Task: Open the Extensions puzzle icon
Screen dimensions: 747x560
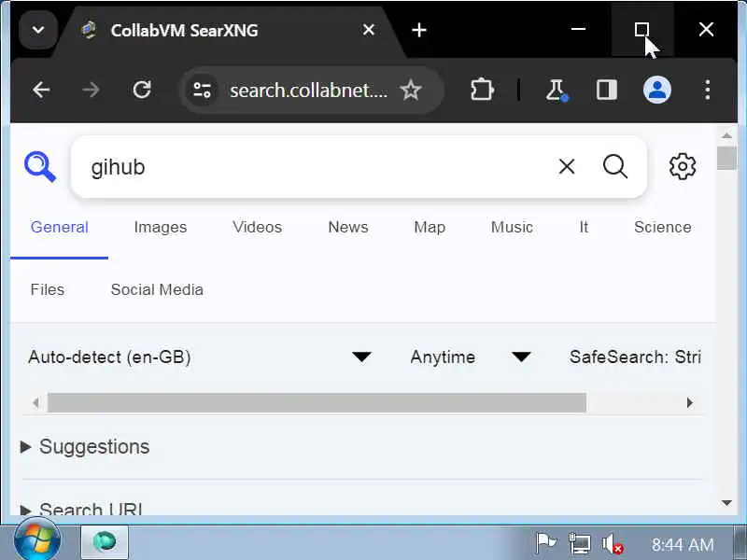Action: click(x=482, y=90)
